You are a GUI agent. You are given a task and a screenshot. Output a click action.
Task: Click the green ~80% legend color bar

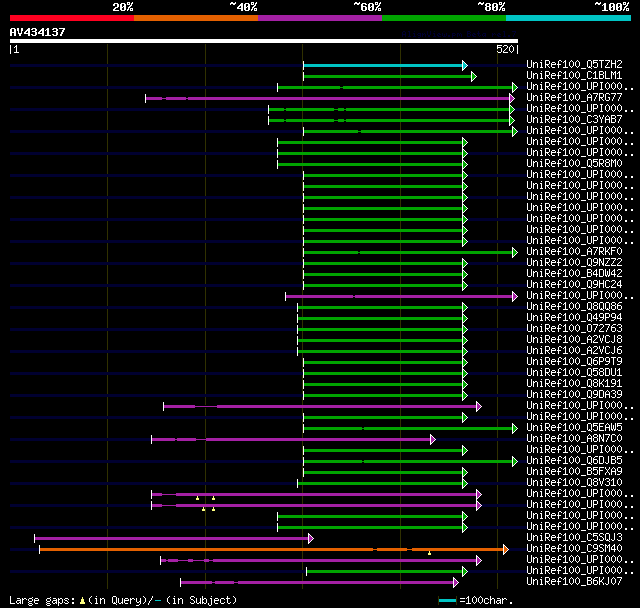(x=444, y=18)
